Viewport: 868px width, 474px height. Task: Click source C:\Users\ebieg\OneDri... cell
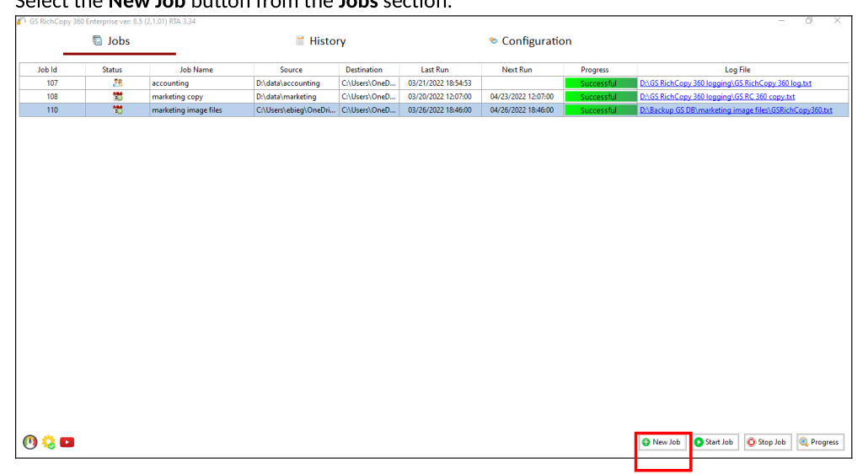pyautogui.click(x=296, y=110)
